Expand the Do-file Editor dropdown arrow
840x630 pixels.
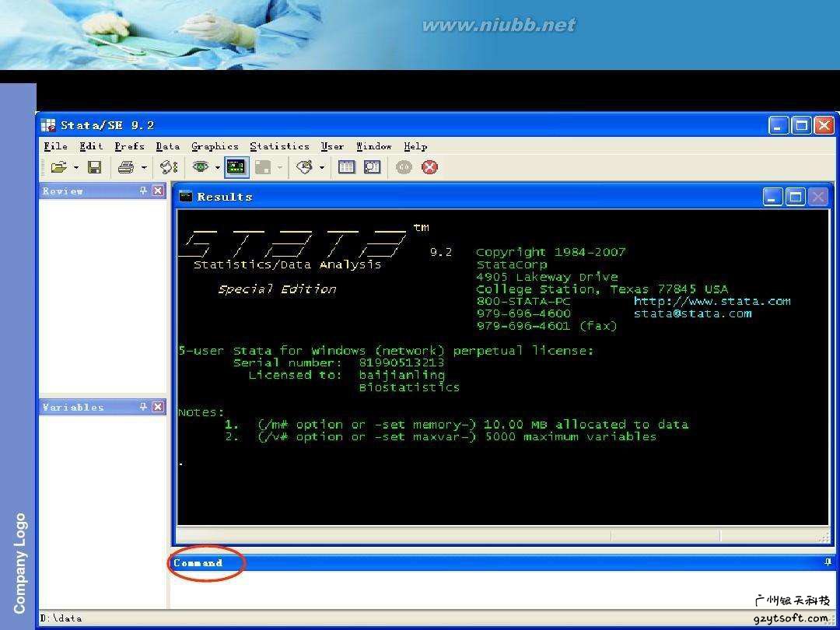[321, 168]
